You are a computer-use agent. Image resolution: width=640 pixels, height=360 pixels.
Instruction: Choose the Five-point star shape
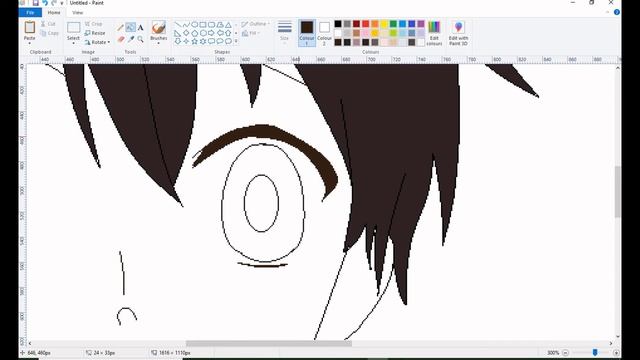(x=195, y=41)
